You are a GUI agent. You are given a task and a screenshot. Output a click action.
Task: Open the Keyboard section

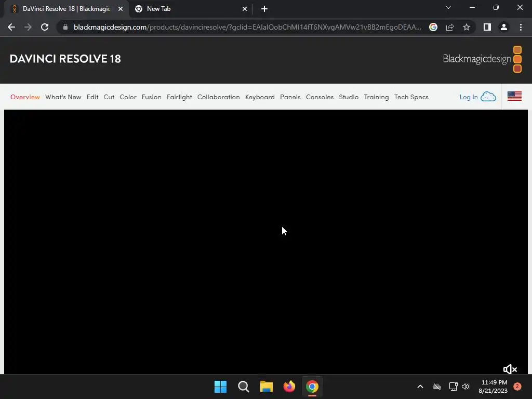tap(260, 97)
